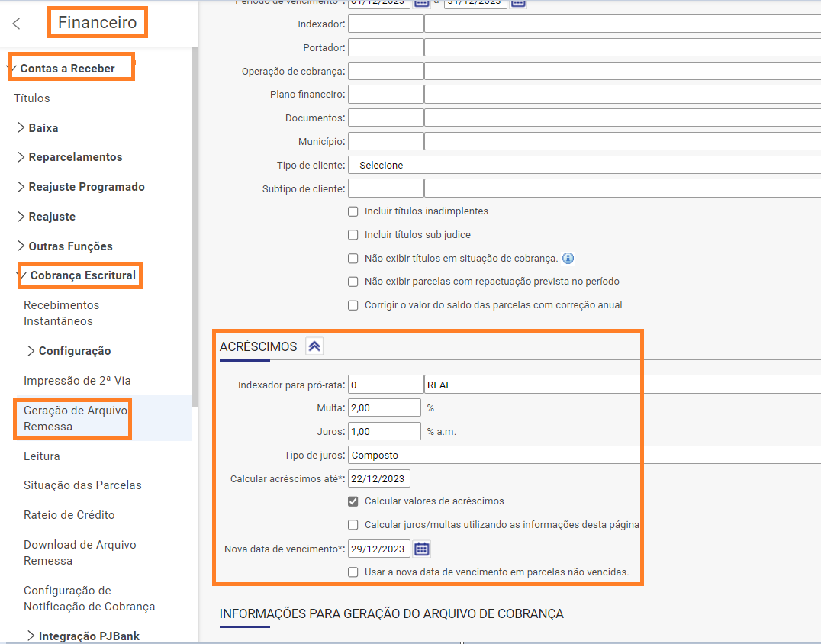Show info icon about situação de cobrança

point(568,258)
